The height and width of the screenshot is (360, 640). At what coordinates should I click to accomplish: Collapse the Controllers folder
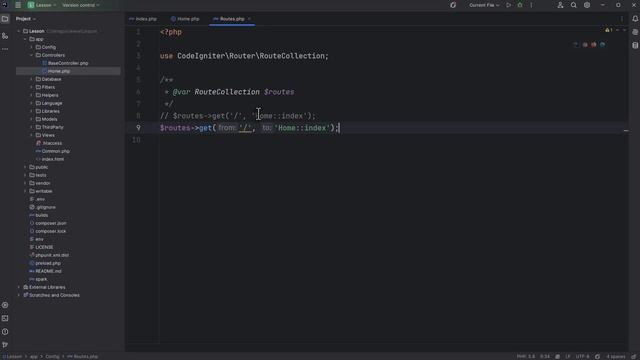click(x=31, y=55)
